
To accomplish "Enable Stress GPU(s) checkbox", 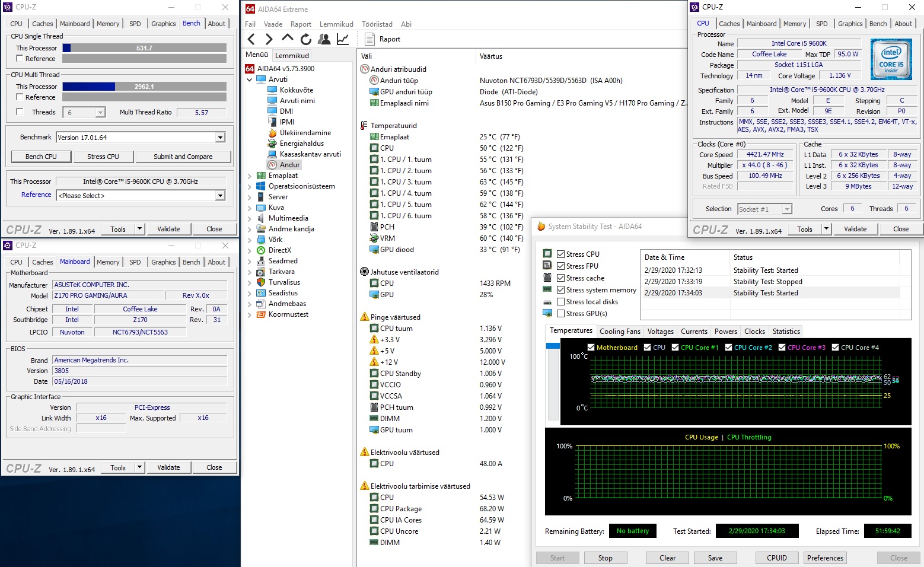I will pyautogui.click(x=560, y=313).
